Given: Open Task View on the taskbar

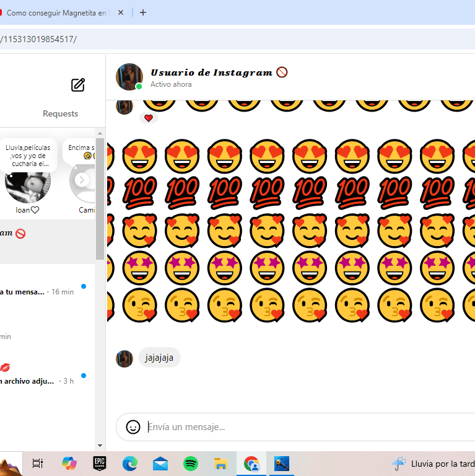Looking at the screenshot, I should coord(38,464).
